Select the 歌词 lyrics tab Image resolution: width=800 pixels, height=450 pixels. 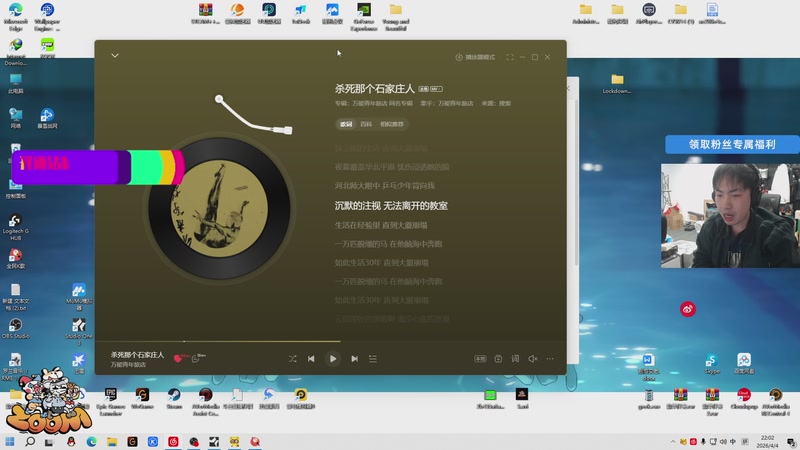click(346, 124)
